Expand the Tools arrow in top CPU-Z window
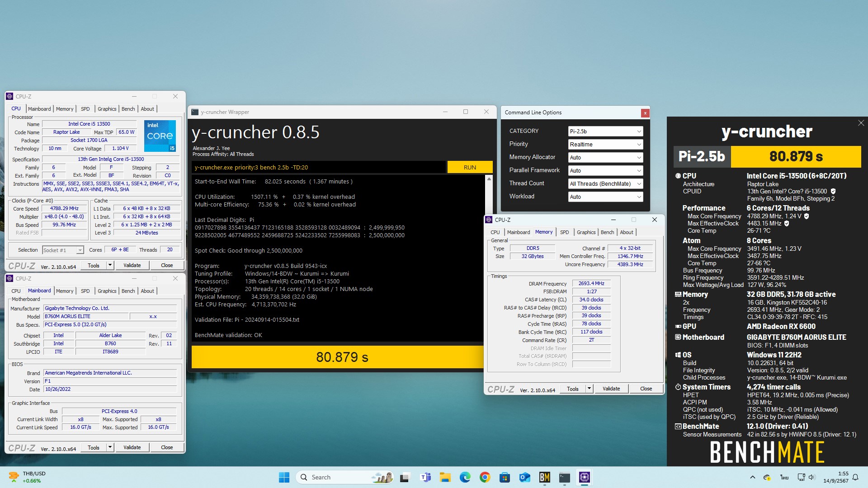The width and height of the screenshot is (868, 488). (x=110, y=265)
